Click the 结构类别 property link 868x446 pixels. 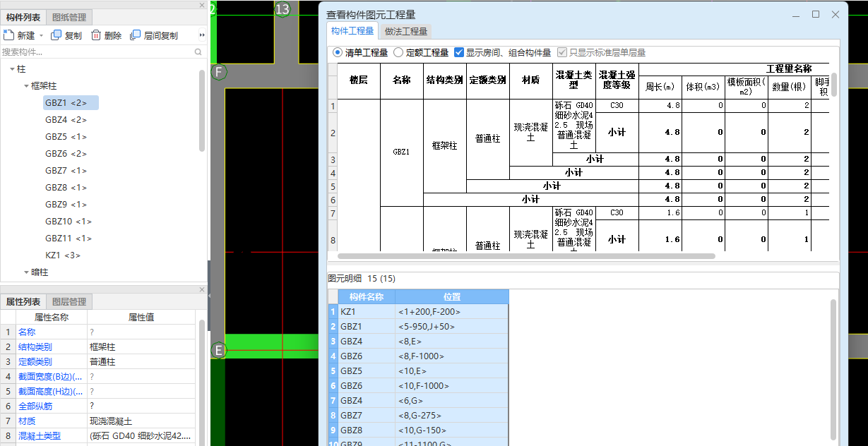(35, 346)
